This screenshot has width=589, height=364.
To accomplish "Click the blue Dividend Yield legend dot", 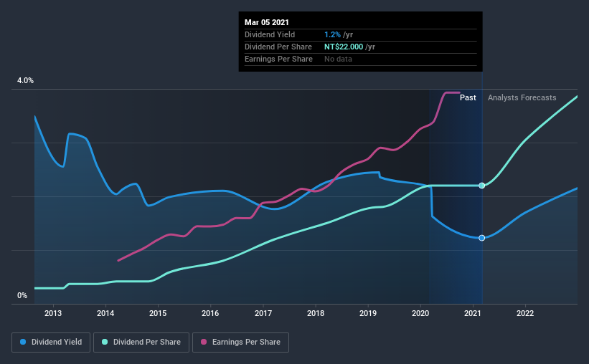I will coord(23,342).
